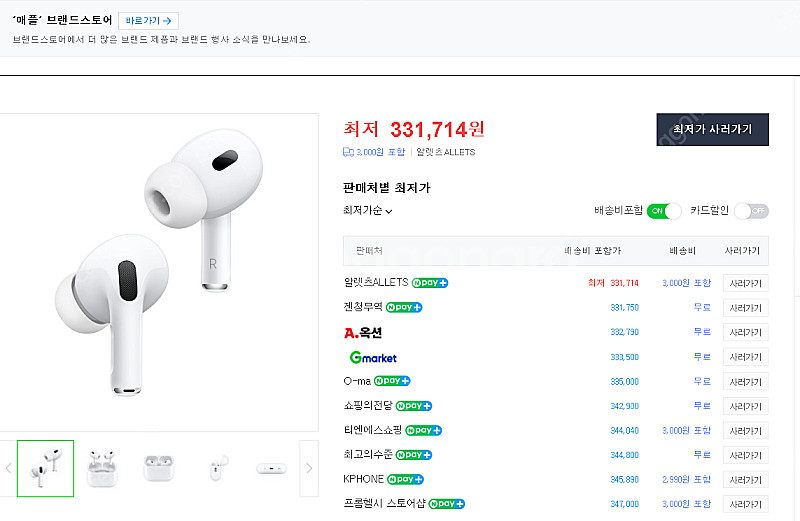
Task: Enable the 카드할인 toggle
Action: click(x=751, y=211)
